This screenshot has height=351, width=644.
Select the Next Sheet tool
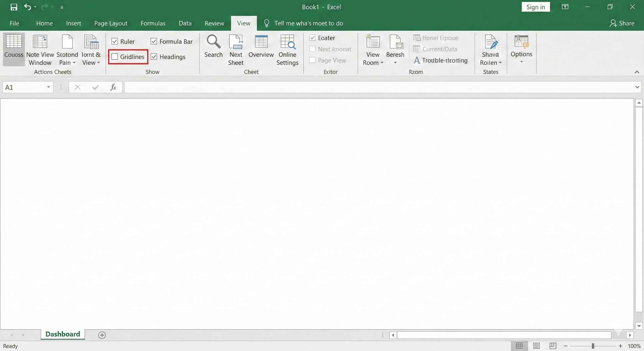click(235, 49)
